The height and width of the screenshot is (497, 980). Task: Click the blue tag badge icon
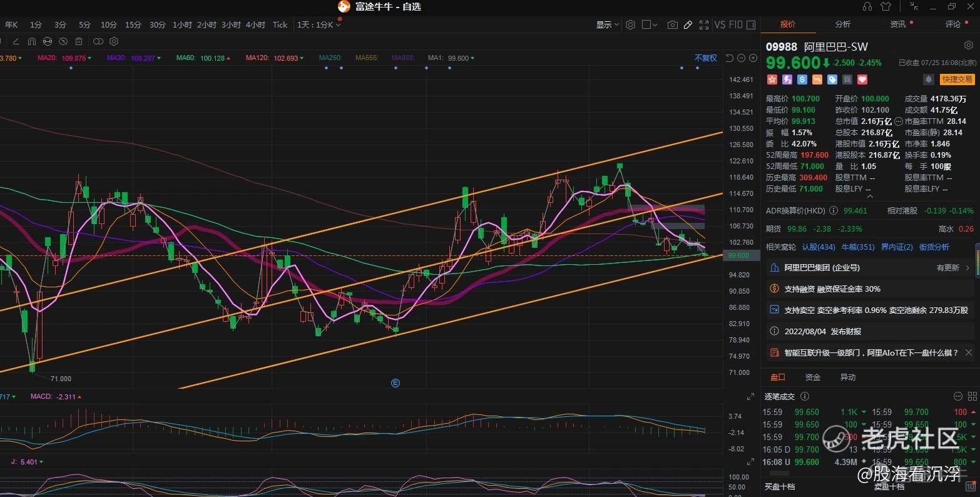(832, 79)
